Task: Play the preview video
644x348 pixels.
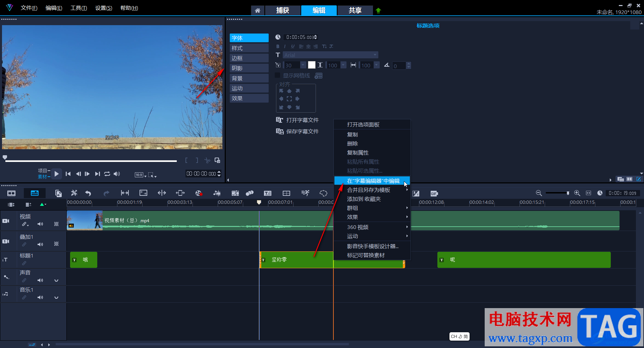Action: click(56, 174)
